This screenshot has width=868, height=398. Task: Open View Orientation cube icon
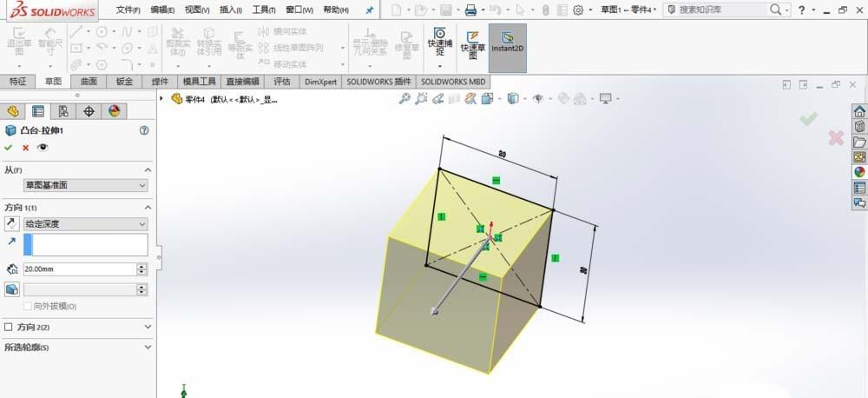(x=487, y=99)
